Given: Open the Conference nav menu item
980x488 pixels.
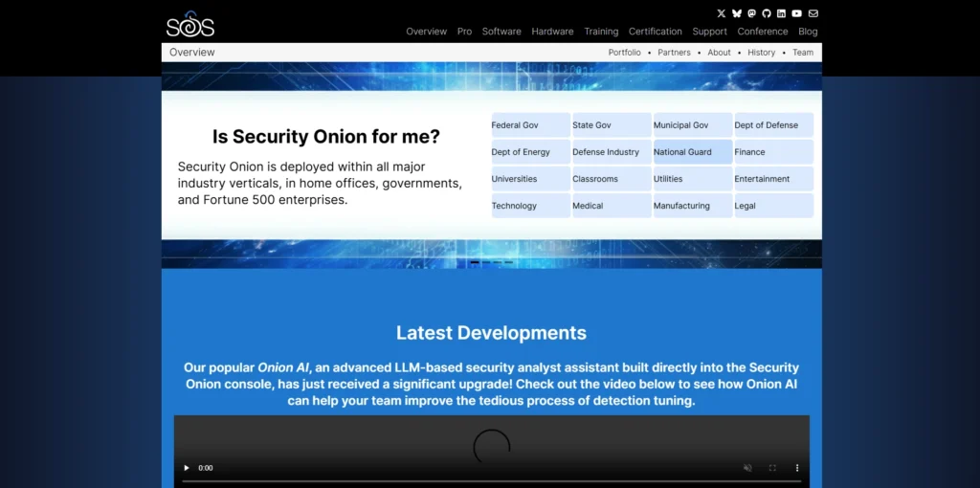Looking at the screenshot, I should click(763, 32).
